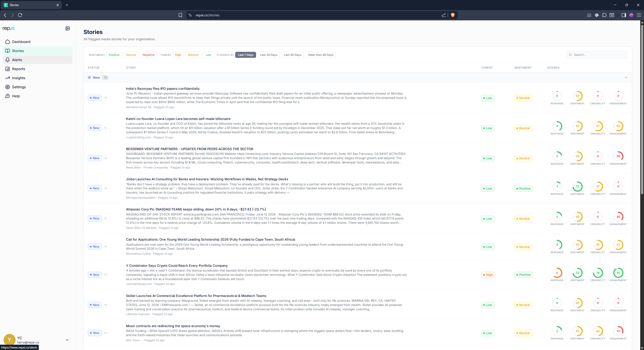Open status dropdown for Y Combinator story
This screenshot has width=644, height=350.
pos(106,275)
